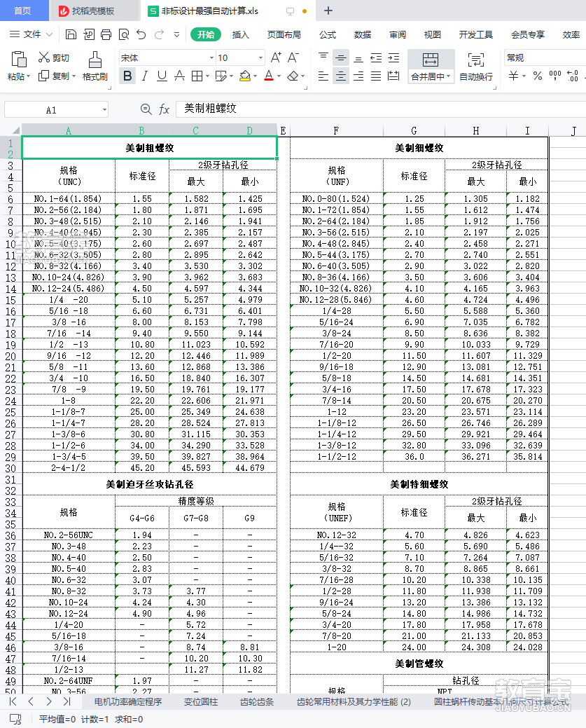Screen dimensions: 586x728
Task: Toggle Bold formatting button
Action: point(127,76)
